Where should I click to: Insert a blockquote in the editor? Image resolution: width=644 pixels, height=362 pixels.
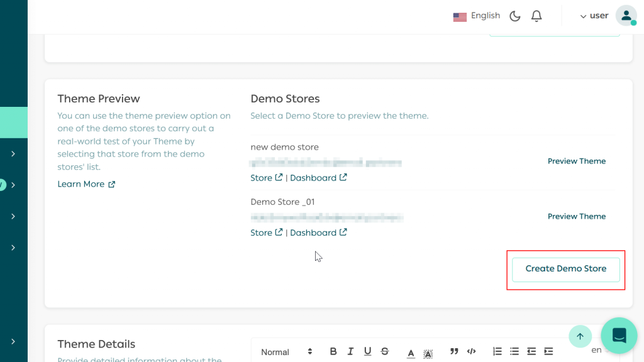click(x=454, y=351)
